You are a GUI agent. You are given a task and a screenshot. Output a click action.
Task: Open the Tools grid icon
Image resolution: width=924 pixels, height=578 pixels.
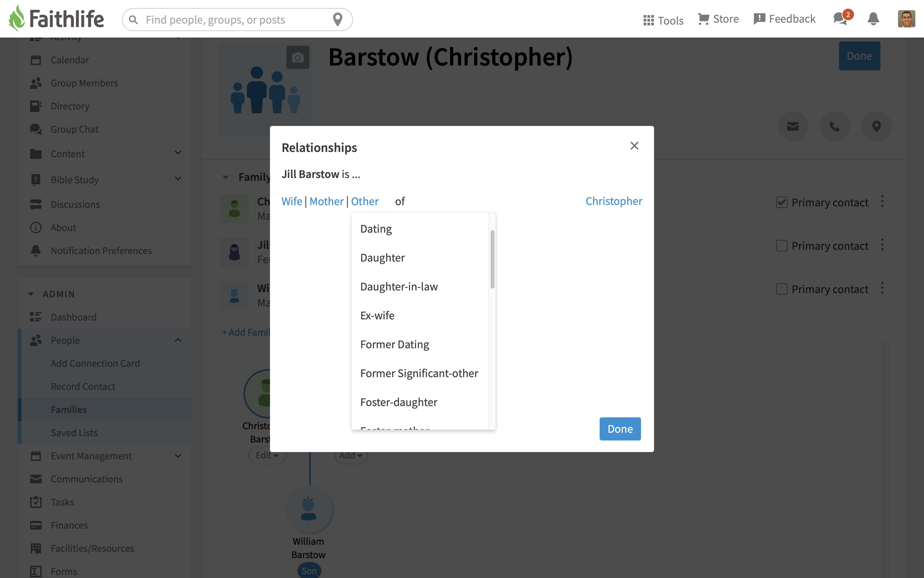648,20
